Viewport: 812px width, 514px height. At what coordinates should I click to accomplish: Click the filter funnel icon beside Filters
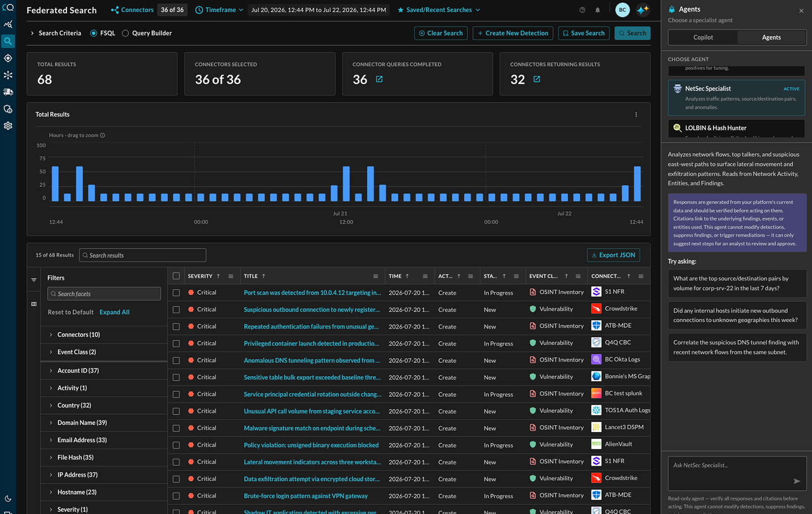click(34, 280)
